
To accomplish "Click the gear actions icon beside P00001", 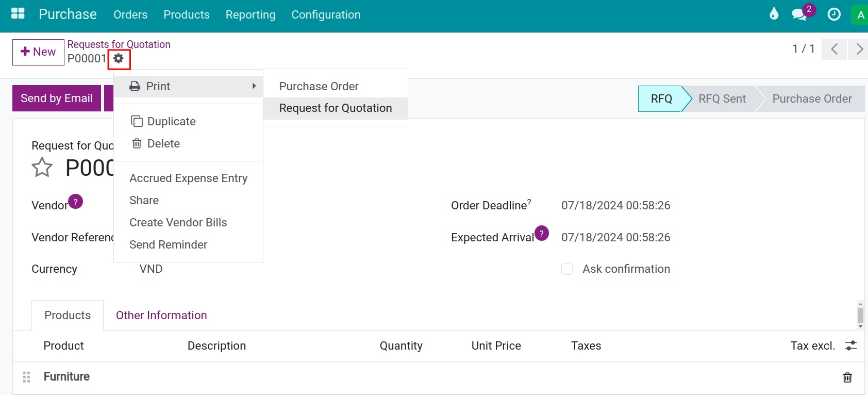I will [119, 59].
